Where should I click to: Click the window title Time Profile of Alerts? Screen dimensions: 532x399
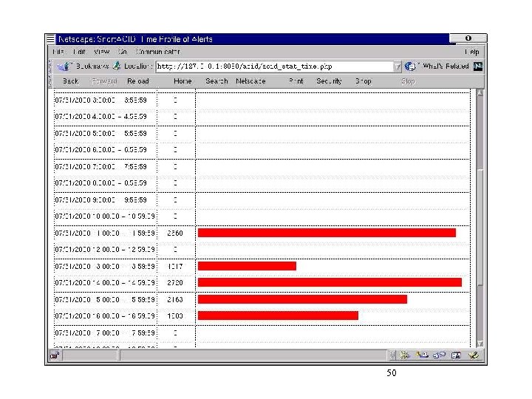177,39
